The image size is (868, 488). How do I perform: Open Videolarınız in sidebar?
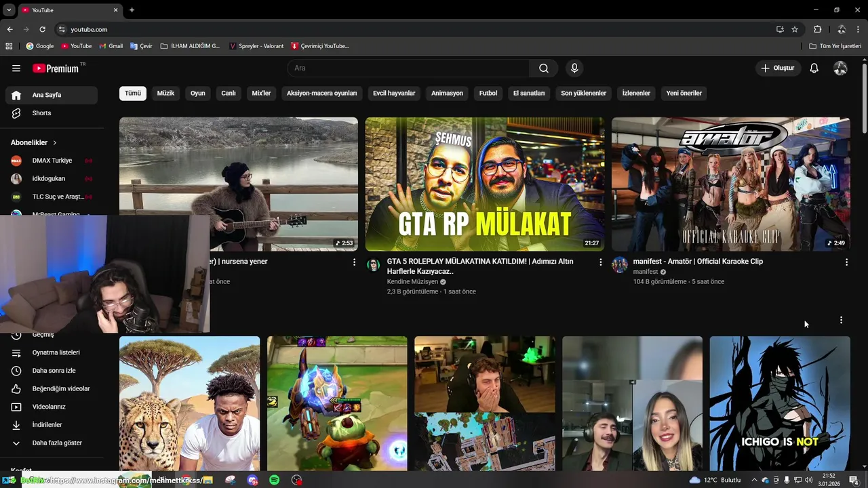52,407
